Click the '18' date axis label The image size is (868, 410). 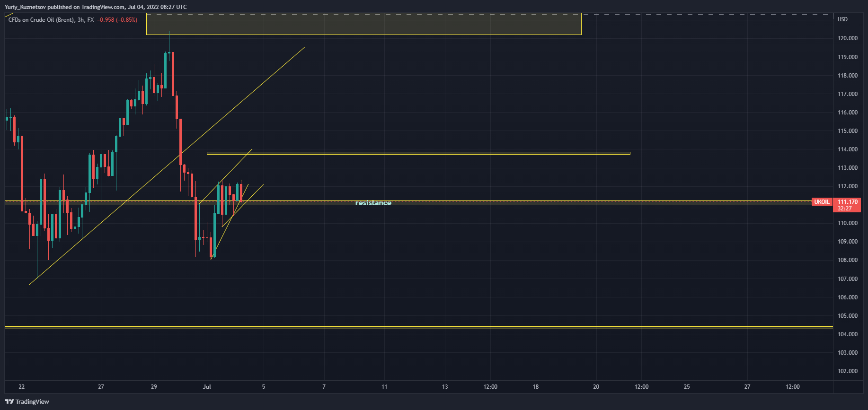coord(536,387)
